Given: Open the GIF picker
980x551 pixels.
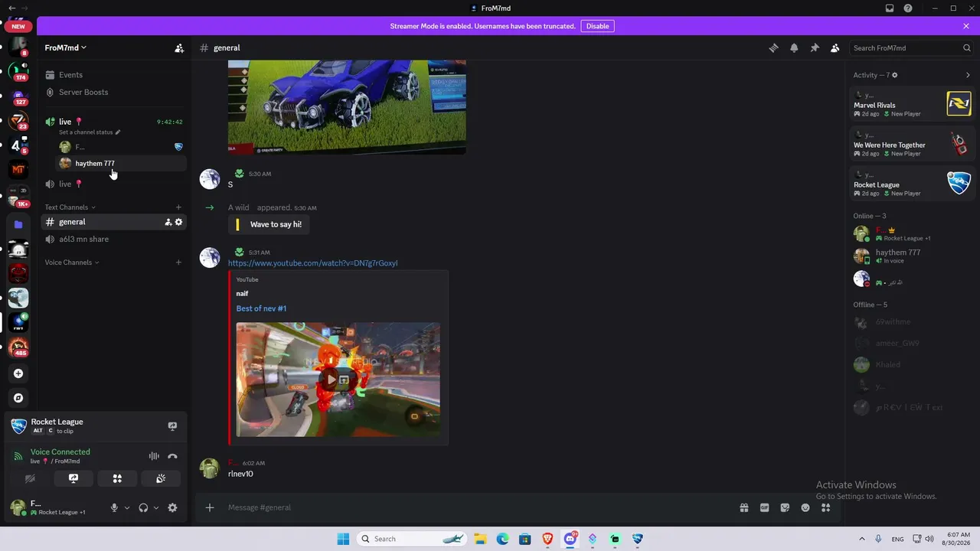Looking at the screenshot, I should 764,507.
